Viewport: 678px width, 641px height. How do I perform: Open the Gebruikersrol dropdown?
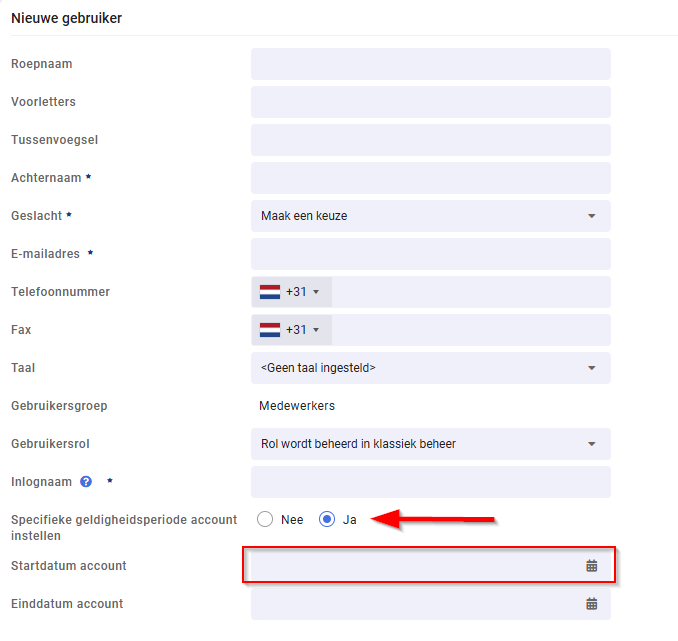(x=430, y=444)
